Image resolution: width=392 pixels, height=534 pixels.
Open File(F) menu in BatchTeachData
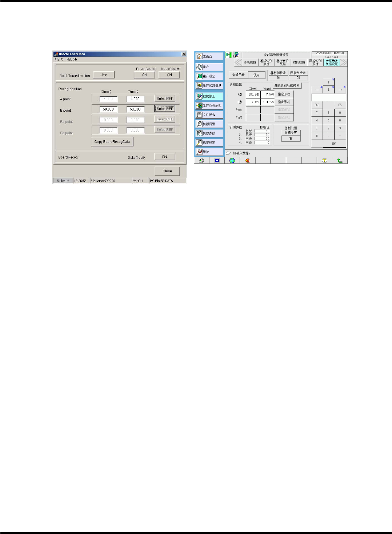tap(59, 59)
